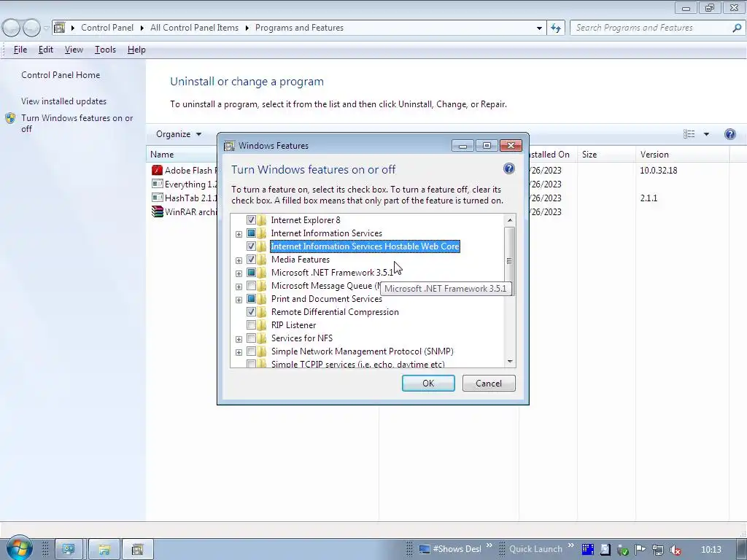Viewport: 747px width, 560px height.
Task: Click the Adobe Flash Player program icon
Action: (x=158, y=170)
